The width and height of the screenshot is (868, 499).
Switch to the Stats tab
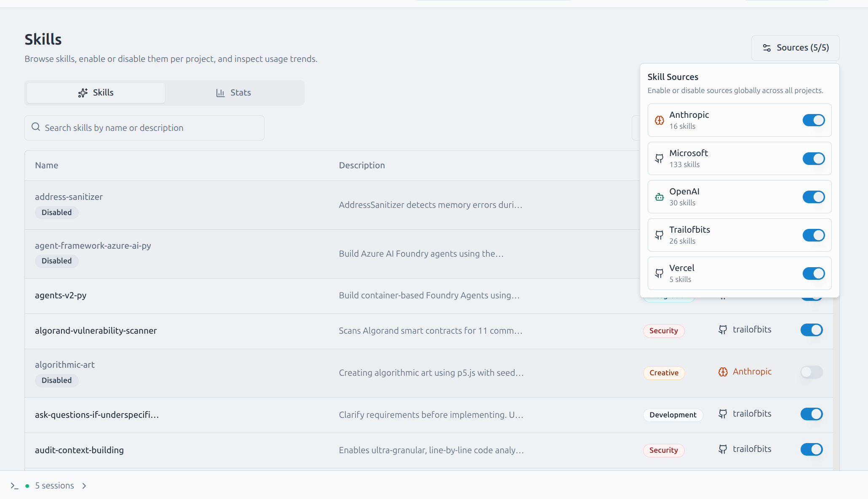(233, 93)
